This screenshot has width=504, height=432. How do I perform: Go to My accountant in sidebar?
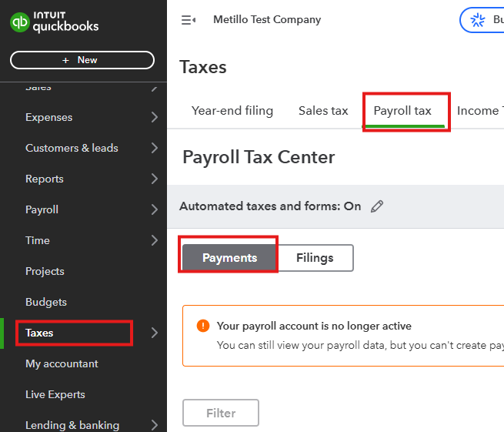[62, 363]
